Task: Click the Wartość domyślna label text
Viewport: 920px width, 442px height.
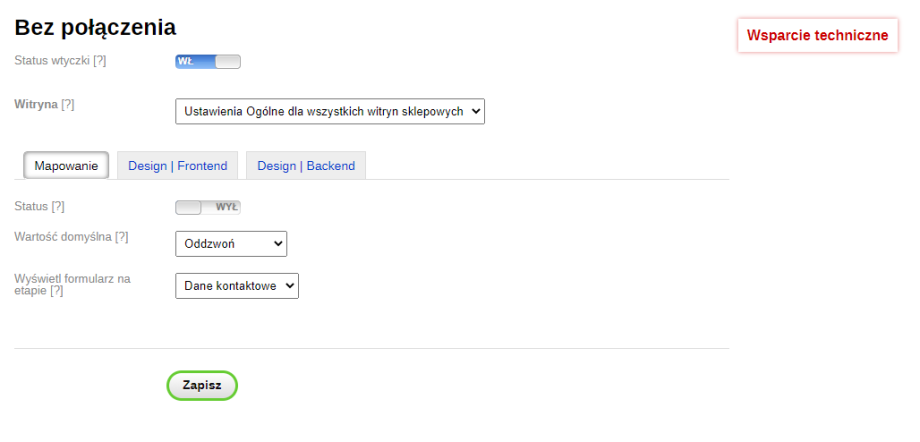Action: (62, 237)
